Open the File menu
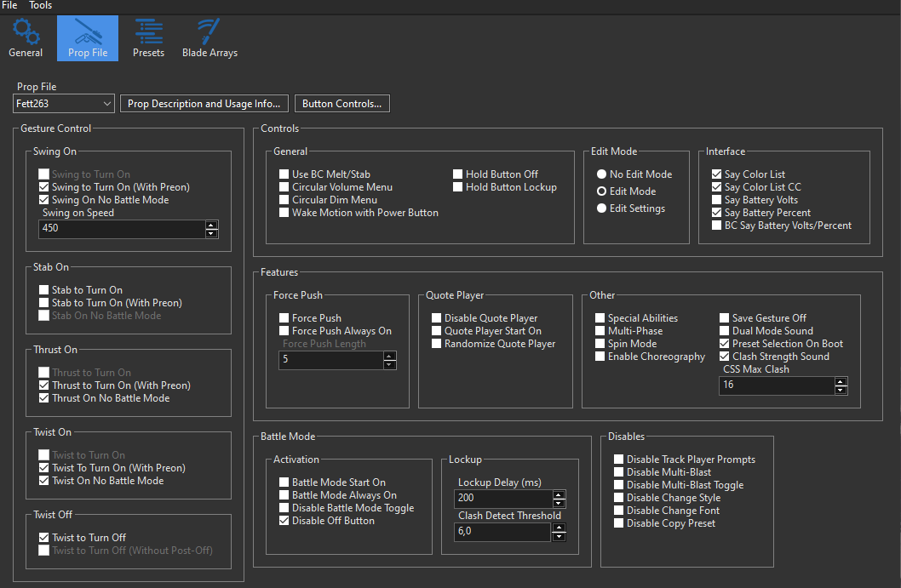 pyautogui.click(x=9, y=5)
